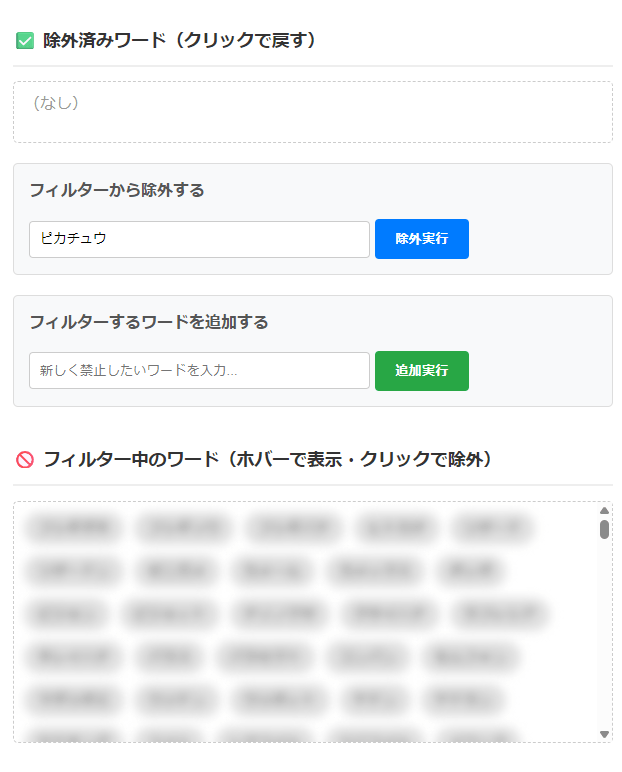Select the middle blurred chip in the third row
This screenshot has width=622, height=772.
coord(280,613)
